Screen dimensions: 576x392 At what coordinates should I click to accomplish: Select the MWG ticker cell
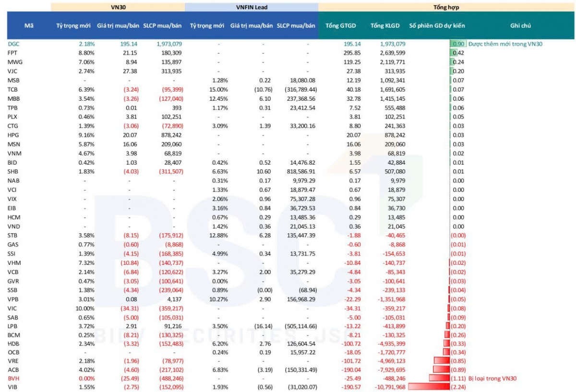coord(14,62)
